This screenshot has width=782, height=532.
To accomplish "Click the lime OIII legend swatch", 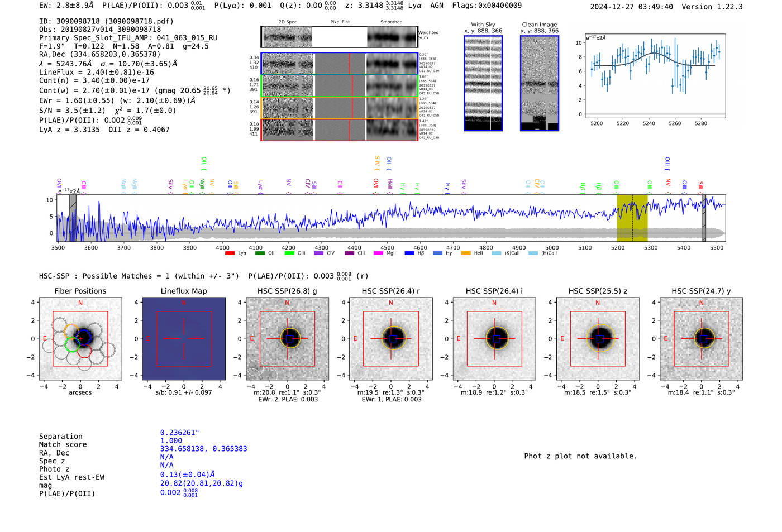I will tap(289, 253).
